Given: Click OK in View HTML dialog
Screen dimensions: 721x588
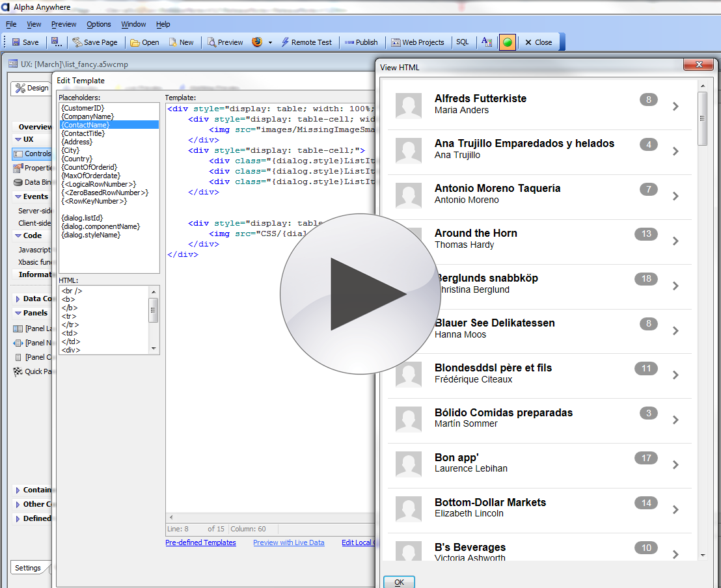Looking at the screenshot, I should click(399, 582).
